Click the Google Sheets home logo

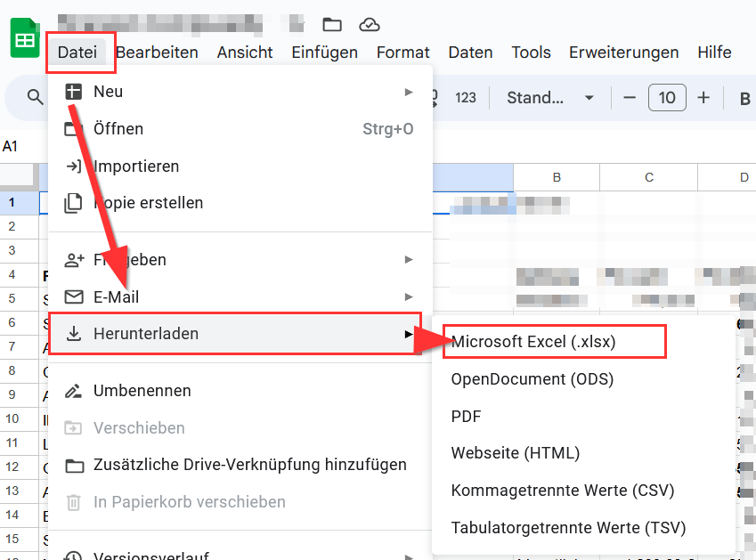(25, 41)
